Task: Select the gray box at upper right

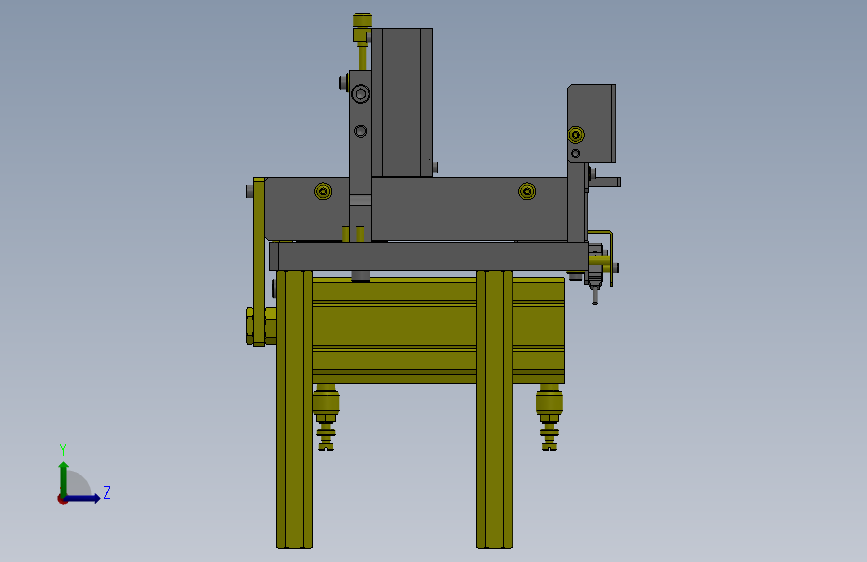Action: pyautogui.click(x=592, y=123)
